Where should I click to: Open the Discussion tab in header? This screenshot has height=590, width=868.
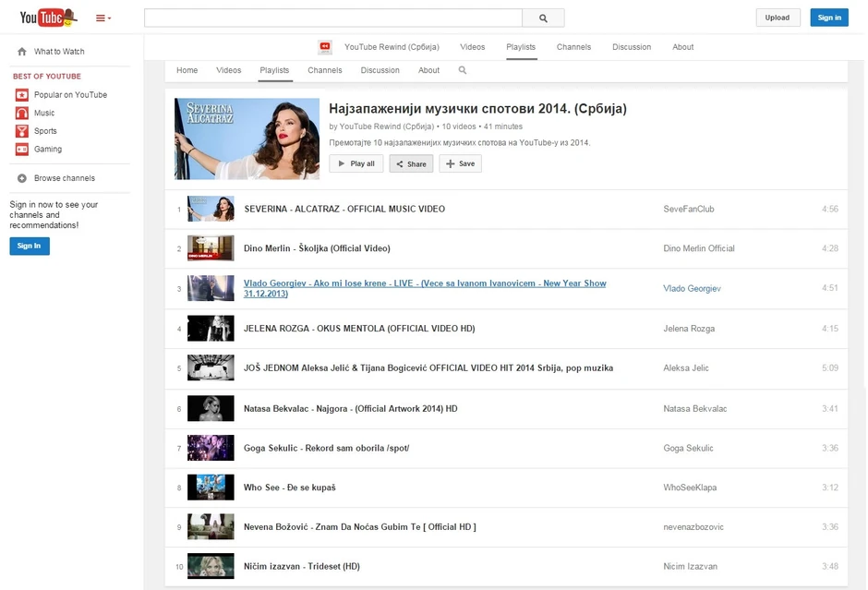point(632,47)
